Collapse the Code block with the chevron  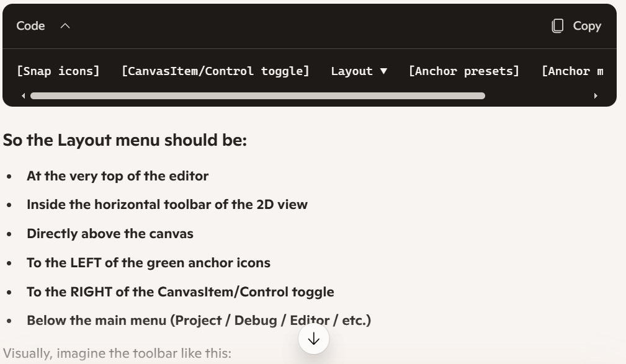tap(65, 26)
